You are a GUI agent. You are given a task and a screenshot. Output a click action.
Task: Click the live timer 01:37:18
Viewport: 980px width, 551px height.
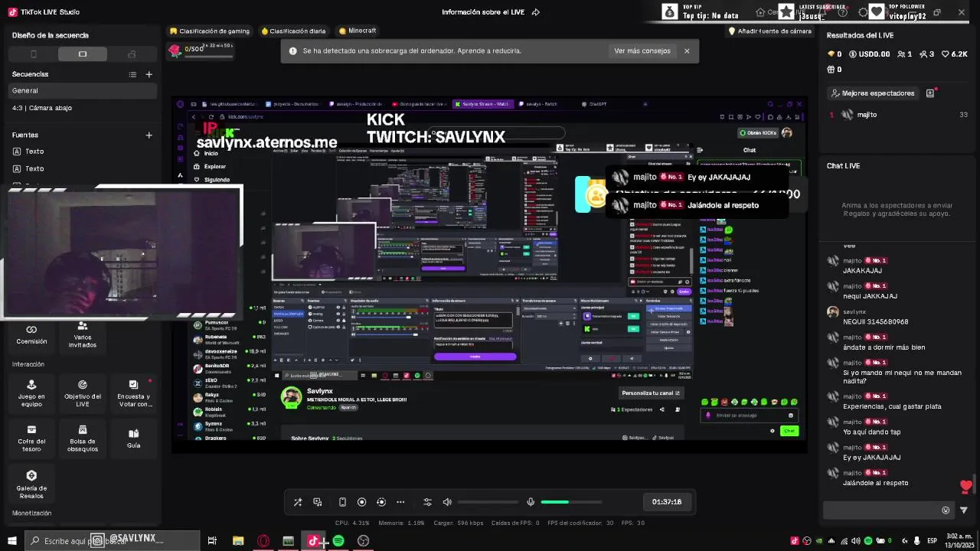pyautogui.click(x=667, y=502)
